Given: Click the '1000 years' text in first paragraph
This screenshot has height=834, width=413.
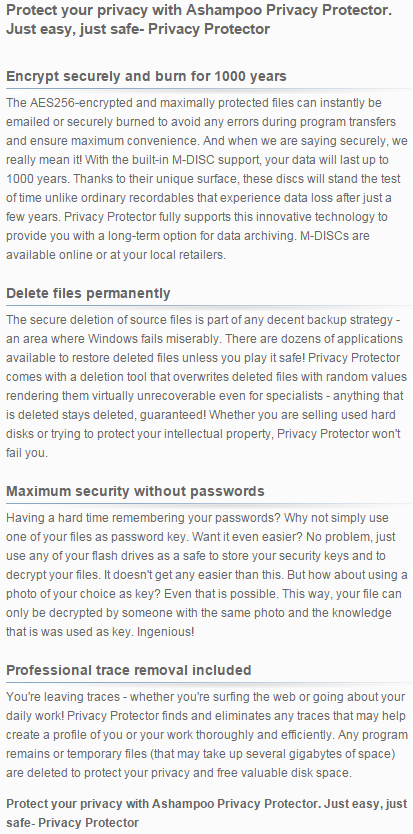Looking at the screenshot, I should click(x=31, y=179).
